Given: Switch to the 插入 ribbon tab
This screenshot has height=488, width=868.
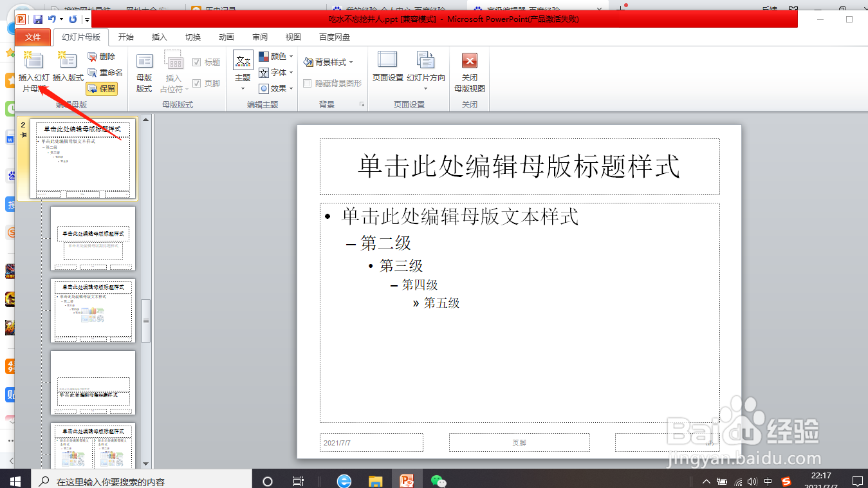Looking at the screenshot, I should [159, 37].
